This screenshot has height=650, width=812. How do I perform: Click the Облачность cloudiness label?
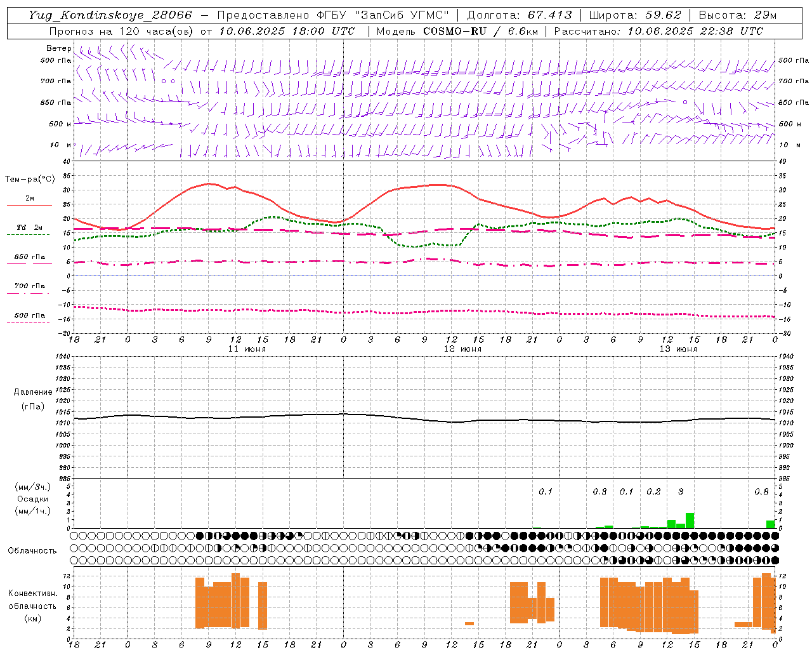click(32, 551)
